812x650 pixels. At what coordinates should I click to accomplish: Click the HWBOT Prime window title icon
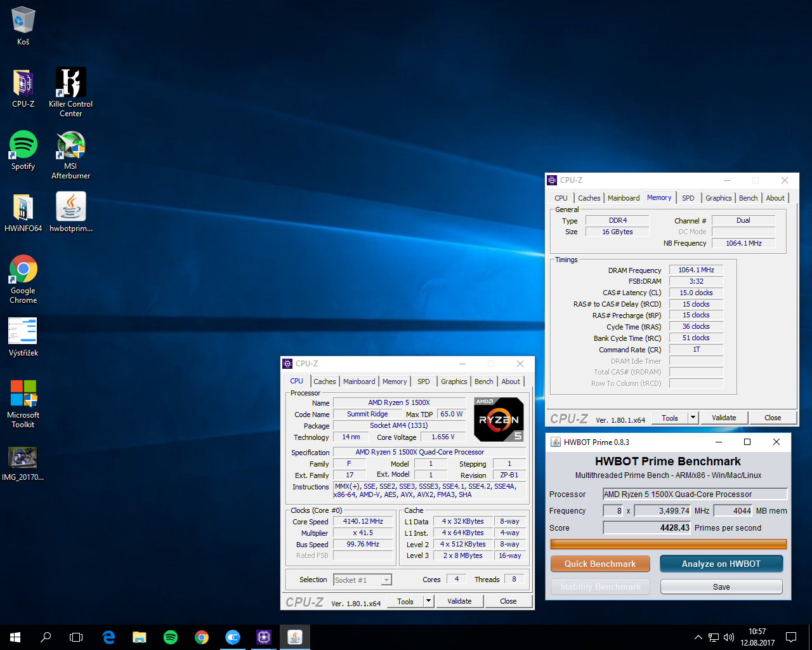coord(555,442)
